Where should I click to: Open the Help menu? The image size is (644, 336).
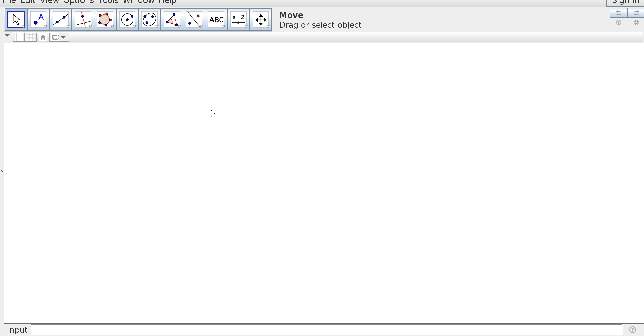[168, 2]
